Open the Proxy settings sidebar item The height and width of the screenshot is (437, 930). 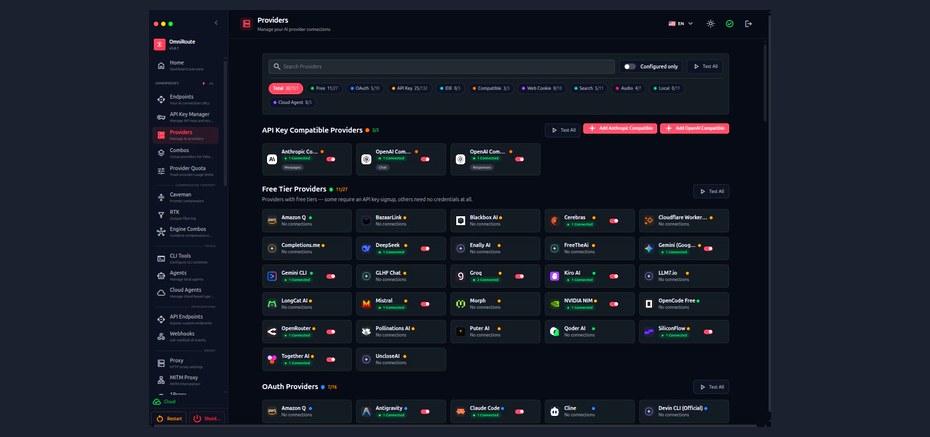coord(186,363)
